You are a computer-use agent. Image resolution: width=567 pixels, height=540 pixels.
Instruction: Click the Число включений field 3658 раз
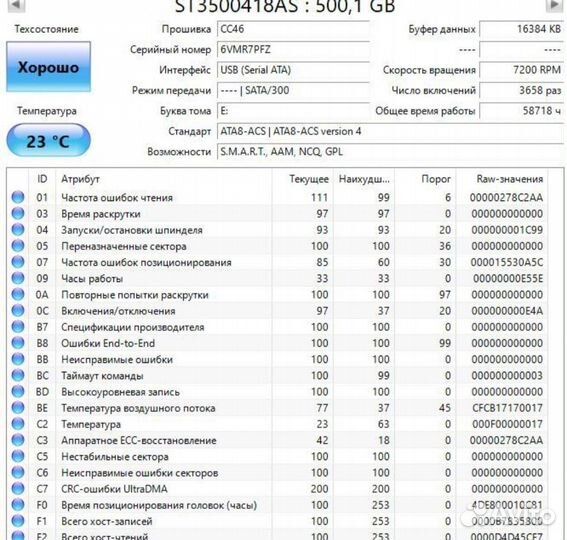pyautogui.click(x=521, y=90)
